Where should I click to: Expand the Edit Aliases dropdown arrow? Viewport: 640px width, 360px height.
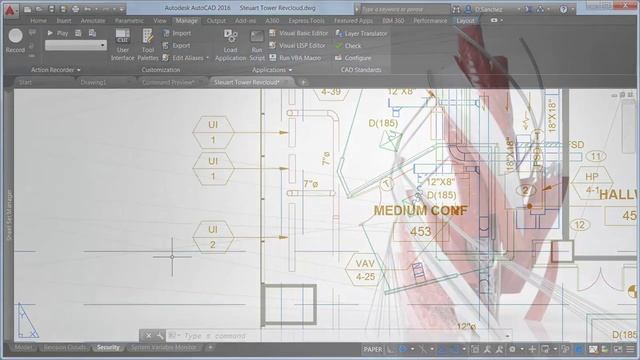click(207, 58)
